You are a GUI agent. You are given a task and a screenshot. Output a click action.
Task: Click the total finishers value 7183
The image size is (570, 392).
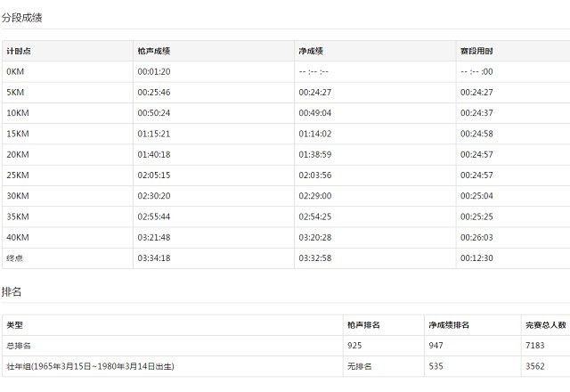coord(535,345)
